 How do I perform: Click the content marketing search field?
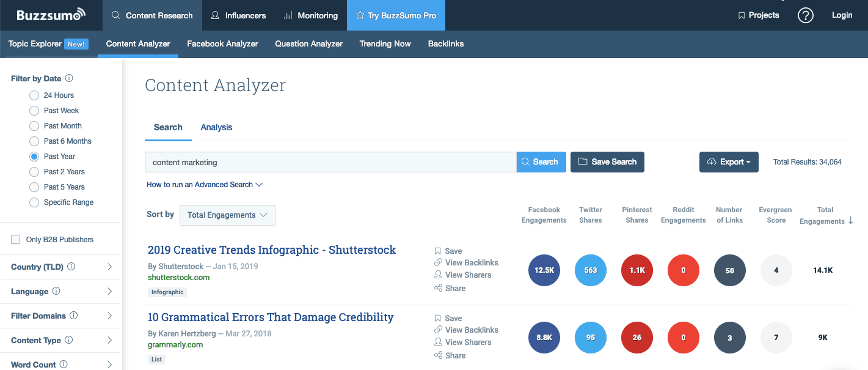pos(330,162)
